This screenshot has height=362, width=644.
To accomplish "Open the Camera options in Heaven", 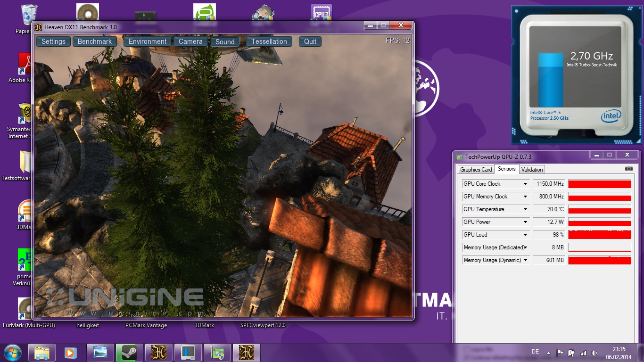I will tap(190, 41).
